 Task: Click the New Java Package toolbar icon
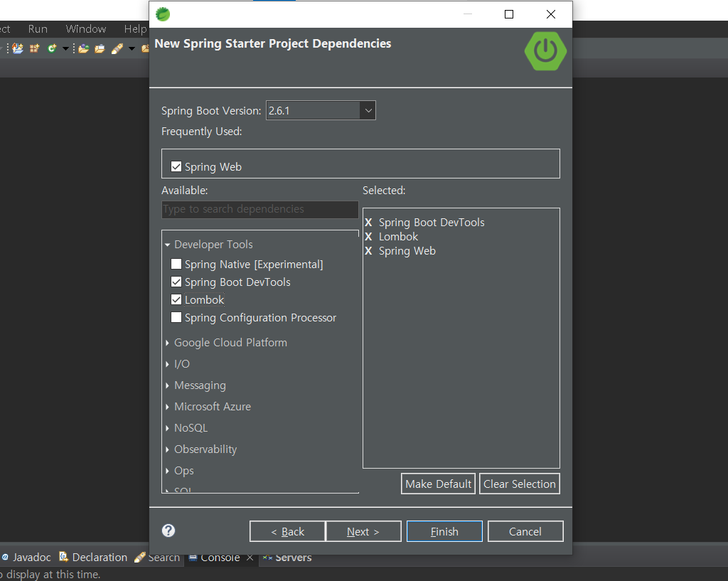[x=34, y=48]
